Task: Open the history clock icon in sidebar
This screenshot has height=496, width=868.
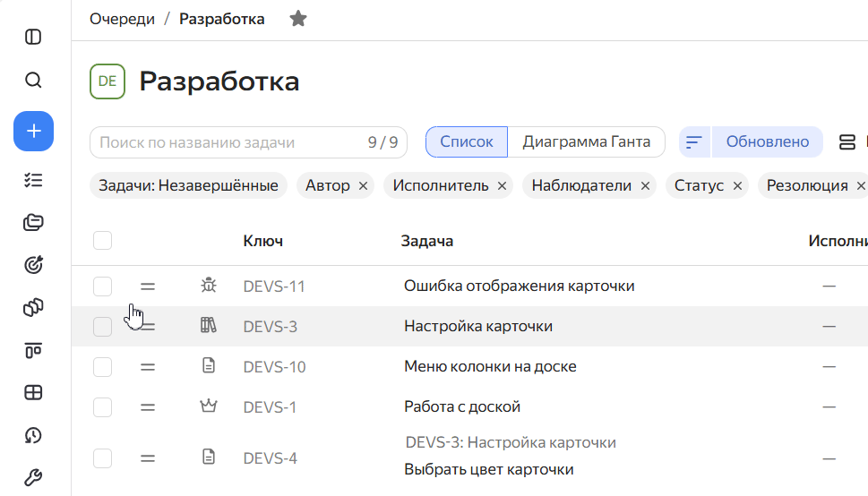Action: click(33, 436)
